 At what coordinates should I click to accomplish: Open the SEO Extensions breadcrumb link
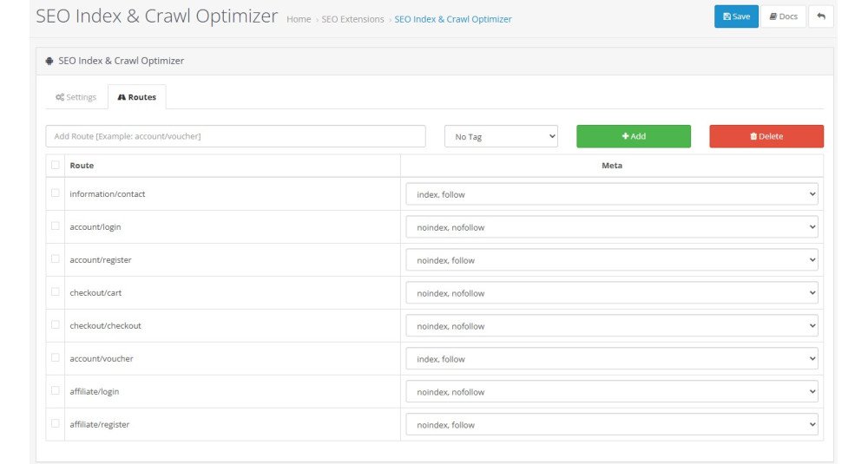click(352, 19)
